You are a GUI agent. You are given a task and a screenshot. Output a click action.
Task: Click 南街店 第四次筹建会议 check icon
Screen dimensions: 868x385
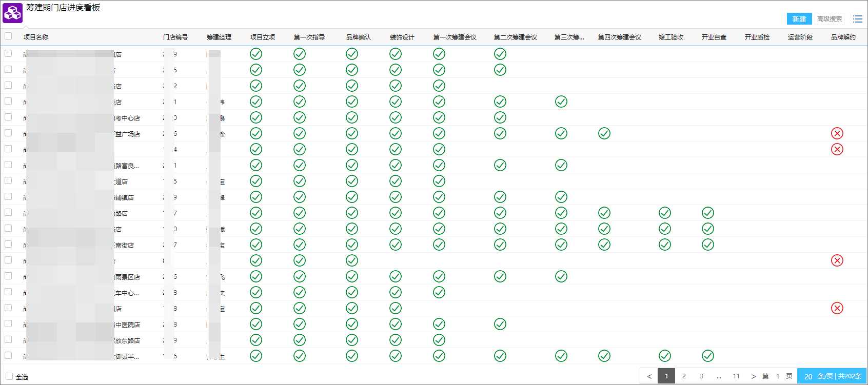604,245
